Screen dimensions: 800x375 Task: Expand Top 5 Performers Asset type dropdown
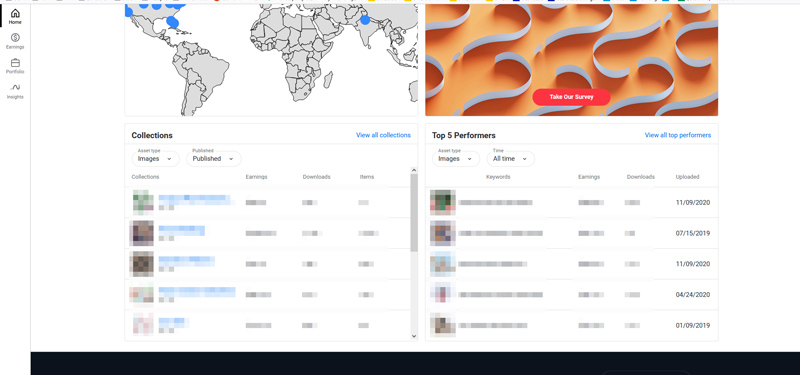(x=456, y=159)
